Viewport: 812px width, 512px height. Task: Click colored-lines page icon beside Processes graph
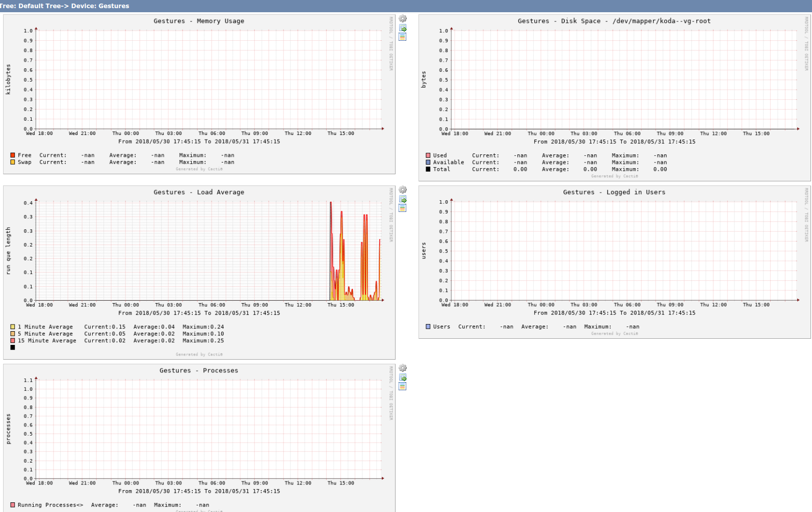(x=403, y=386)
